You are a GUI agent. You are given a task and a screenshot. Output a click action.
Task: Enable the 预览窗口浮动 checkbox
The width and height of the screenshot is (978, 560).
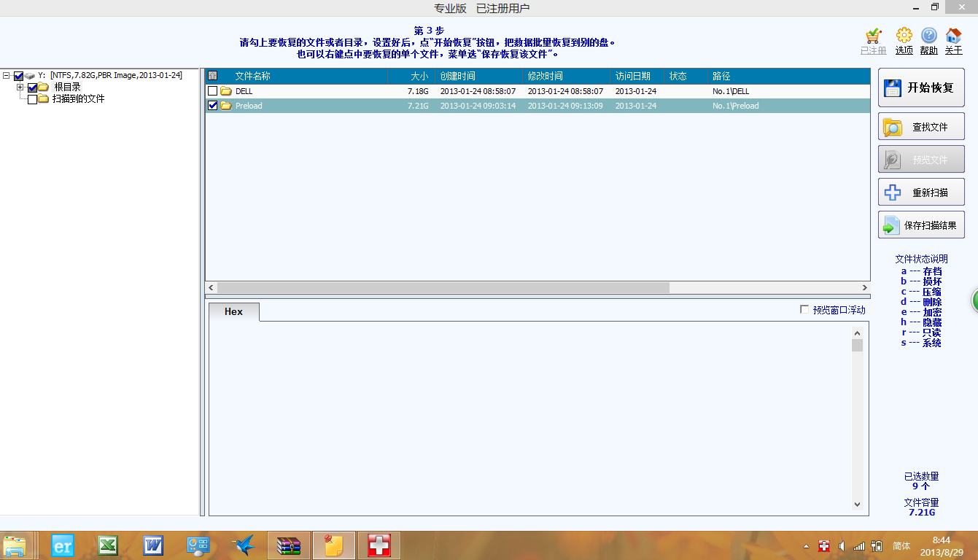[x=804, y=310]
